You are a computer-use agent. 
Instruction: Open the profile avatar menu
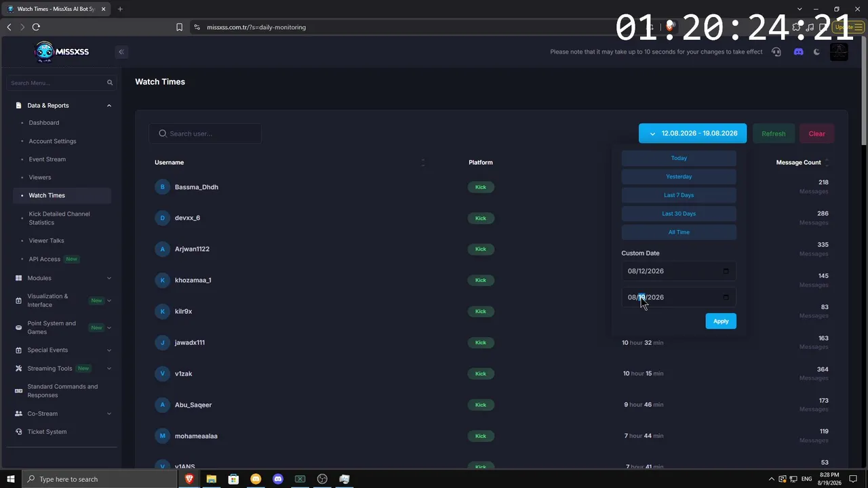pyautogui.click(x=839, y=52)
